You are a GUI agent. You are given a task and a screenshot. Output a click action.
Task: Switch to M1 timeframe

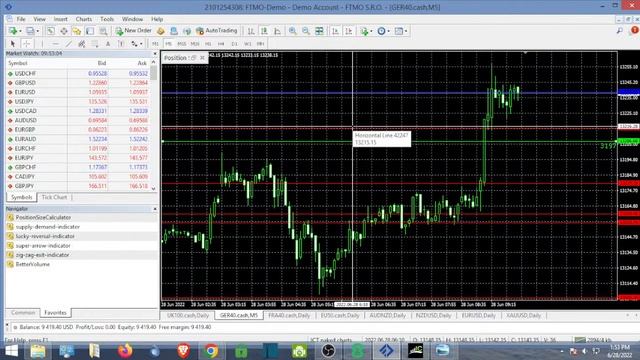pos(156,44)
